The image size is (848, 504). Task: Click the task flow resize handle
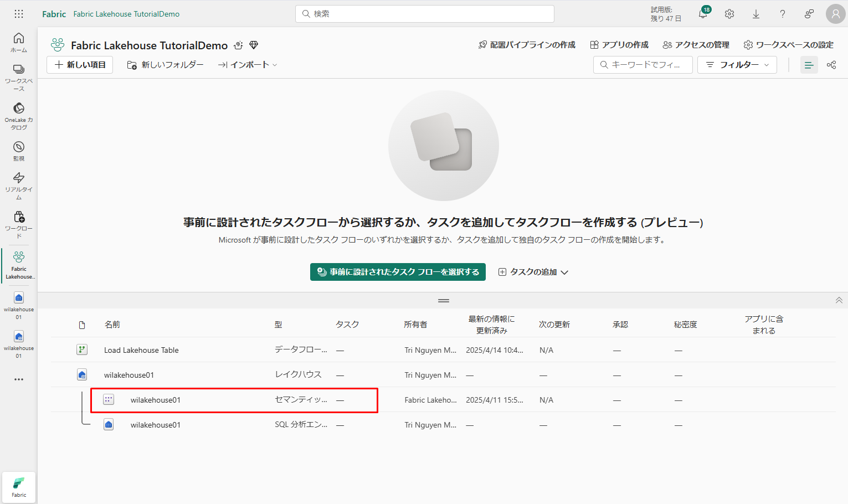pyautogui.click(x=444, y=301)
